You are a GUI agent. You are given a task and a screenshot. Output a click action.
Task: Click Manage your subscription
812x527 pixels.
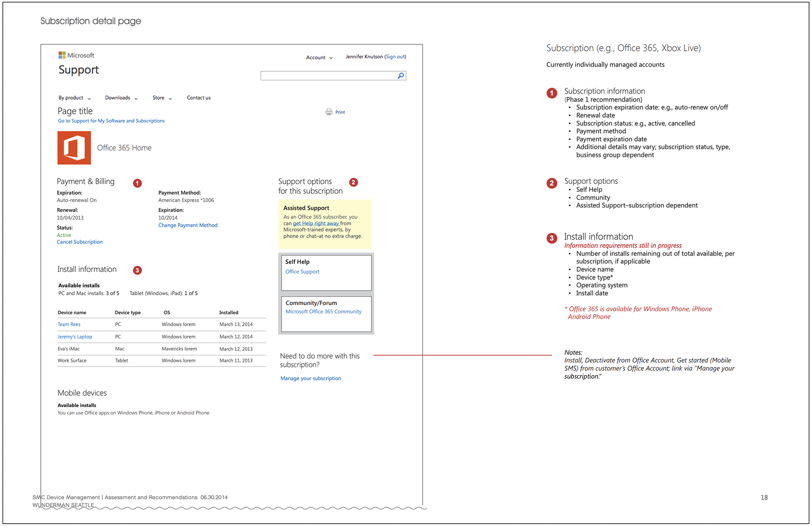(311, 378)
